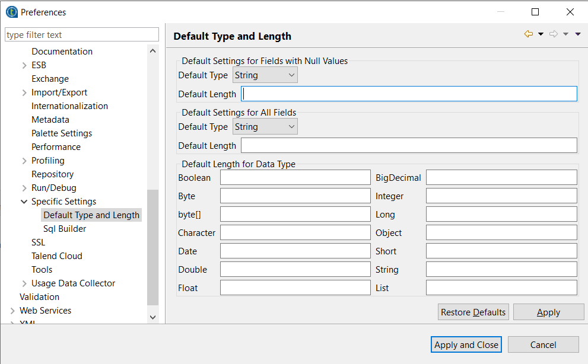The image size is (588, 364).
Task: Open the Palette Settings page
Action: click(62, 133)
